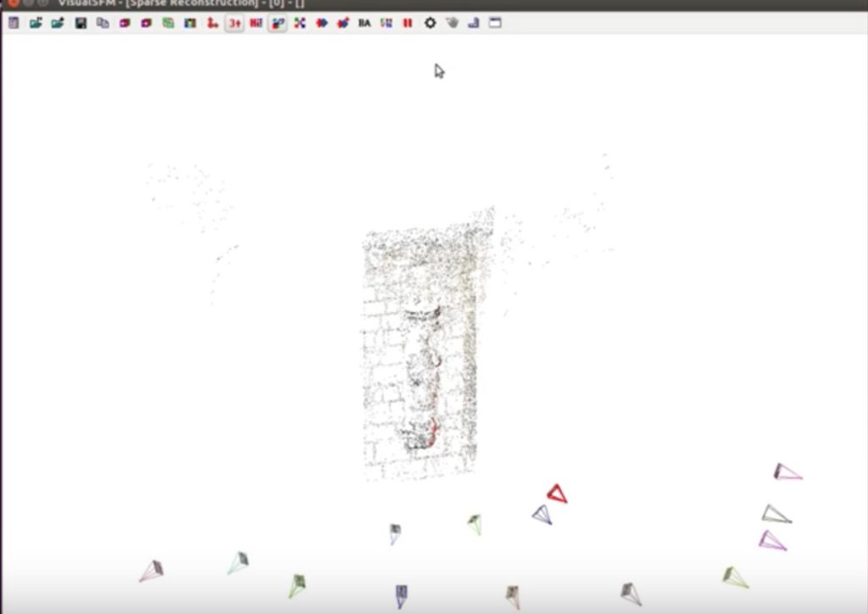Click the first open-folder toolbar icon

pos(36,23)
